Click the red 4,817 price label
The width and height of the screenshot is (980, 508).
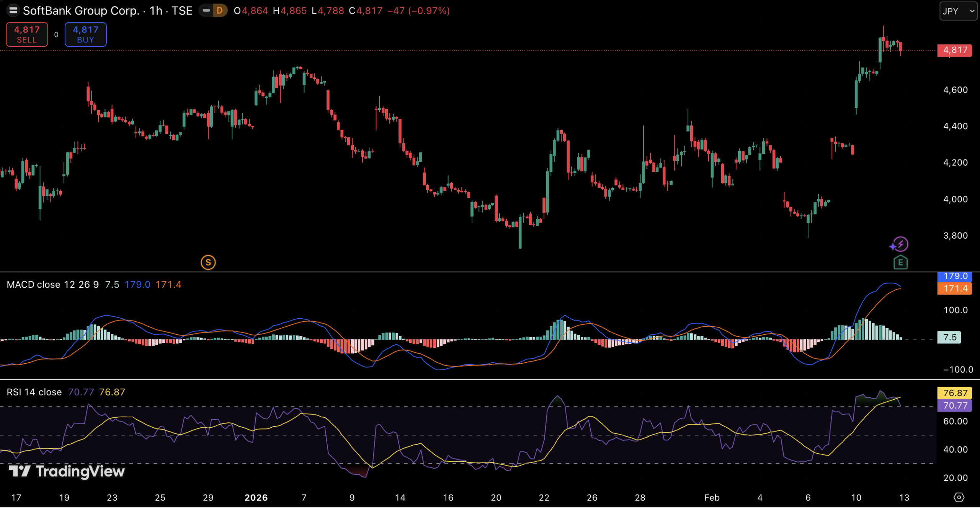click(x=954, y=50)
